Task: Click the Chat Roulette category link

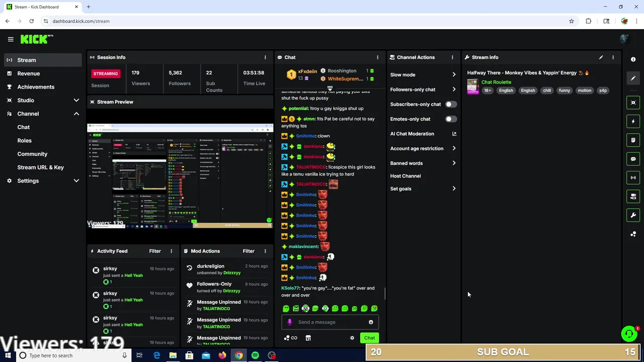Action: [496, 82]
